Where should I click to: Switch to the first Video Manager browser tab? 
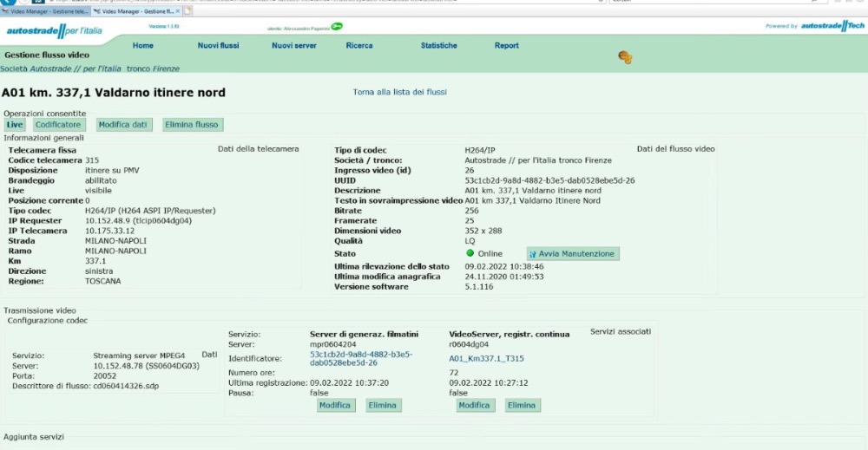(x=45, y=11)
